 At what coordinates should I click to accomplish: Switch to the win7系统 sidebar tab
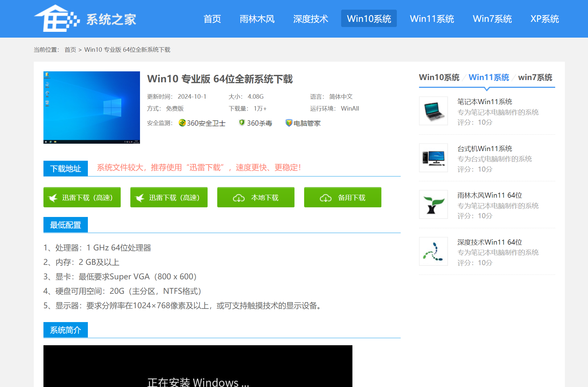pos(535,77)
